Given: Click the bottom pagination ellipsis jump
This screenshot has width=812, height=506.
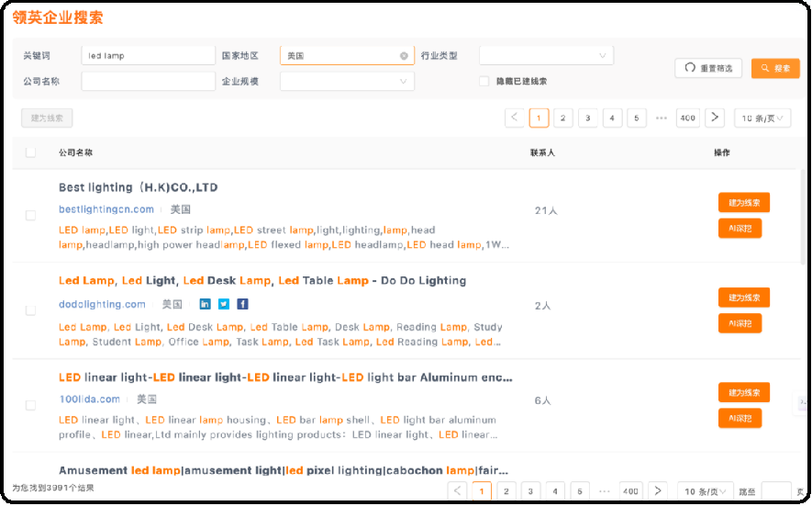Looking at the screenshot, I should [x=605, y=491].
